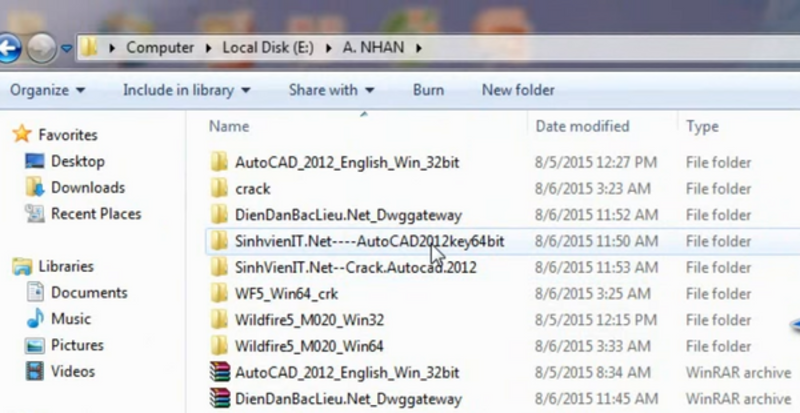Click folder icon beside SinhVienIT.Net--Crack.Autocad.2012
This screenshot has height=413, width=800.
click(x=219, y=266)
